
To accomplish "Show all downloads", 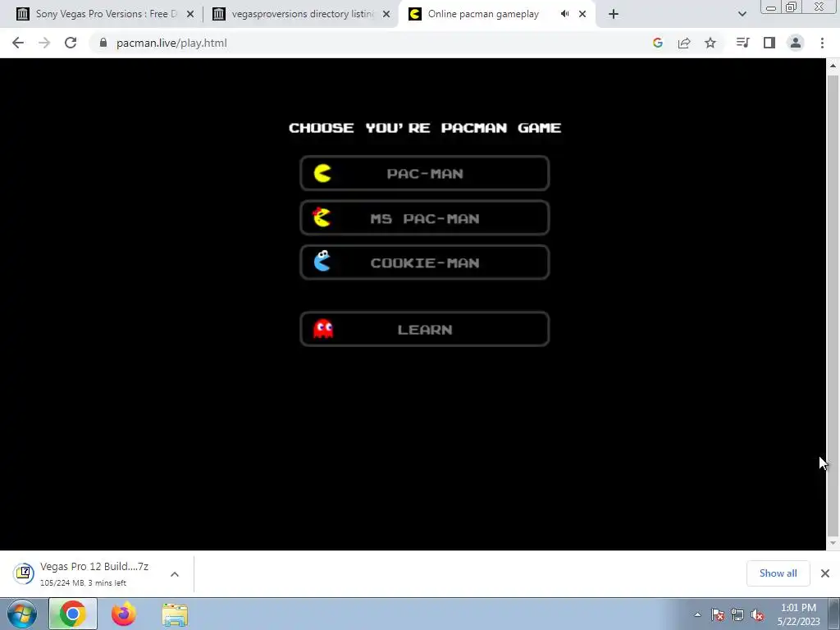I will tap(778, 573).
